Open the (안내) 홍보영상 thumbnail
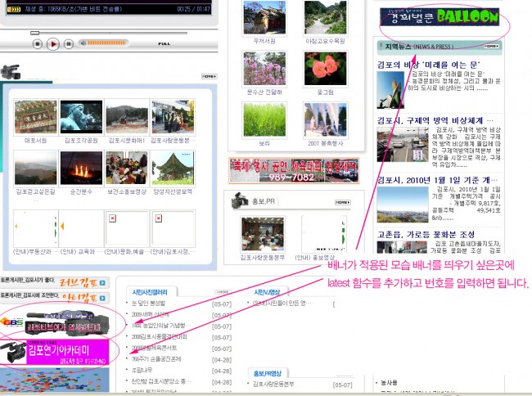The image size is (532, 396). point(324,234)
